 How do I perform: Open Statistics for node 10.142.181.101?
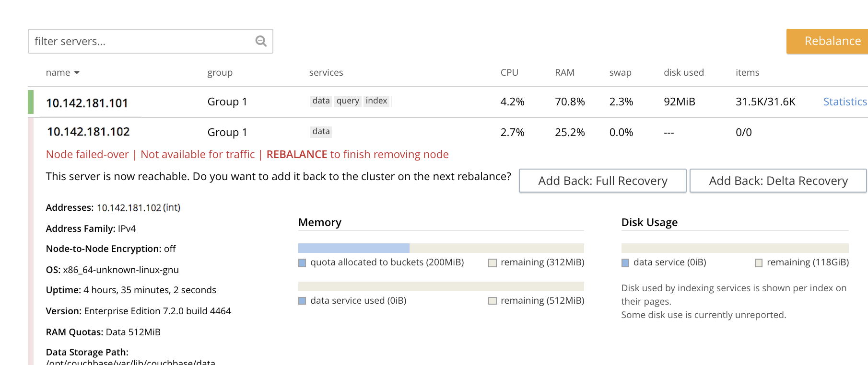(845, 102)
